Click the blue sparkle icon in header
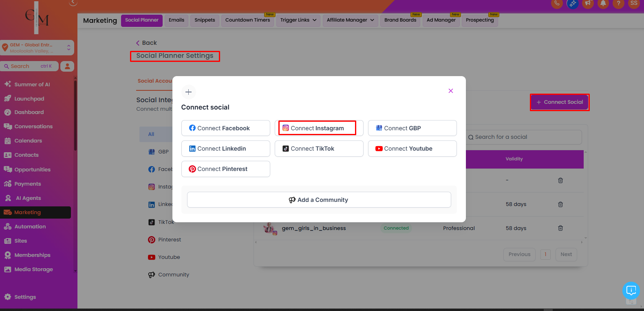 [x=572, y=3]
